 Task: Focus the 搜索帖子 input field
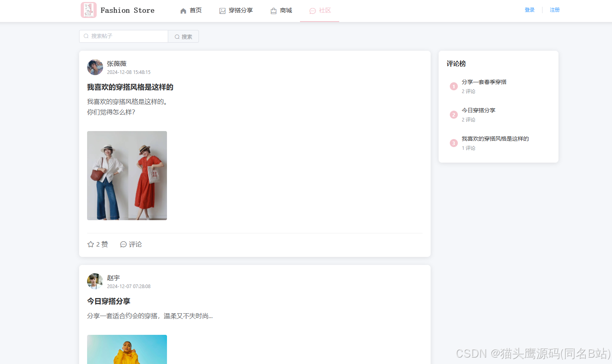tap(123, 36)
